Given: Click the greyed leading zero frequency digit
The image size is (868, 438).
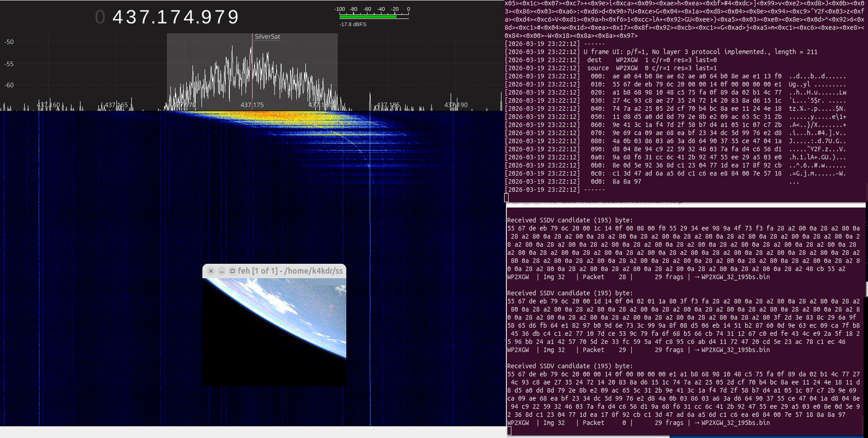Looking at the screenshot, I should [x=100, y=17].
